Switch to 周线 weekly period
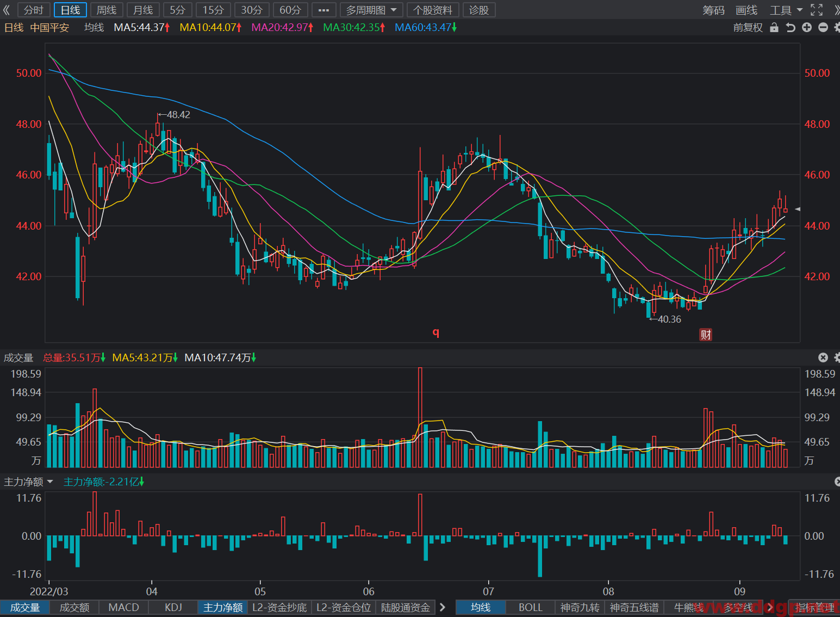The height and width of the screenshot is (617, 840). 107,10
